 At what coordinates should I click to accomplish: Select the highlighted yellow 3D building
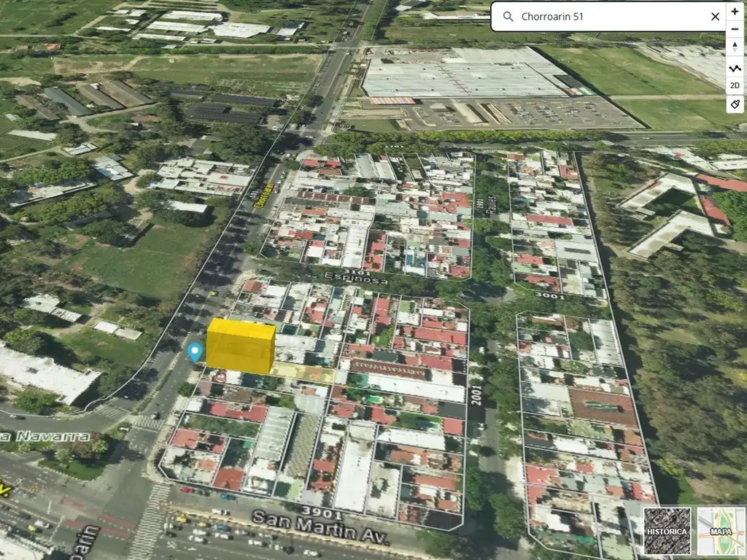coord(240,346)
